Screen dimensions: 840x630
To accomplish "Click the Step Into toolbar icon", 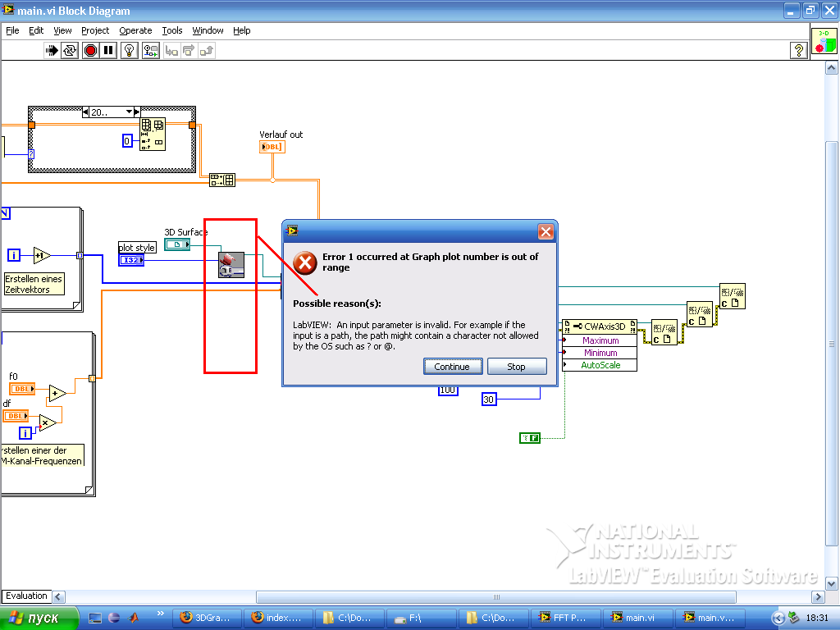I will [x=171, y=50].
